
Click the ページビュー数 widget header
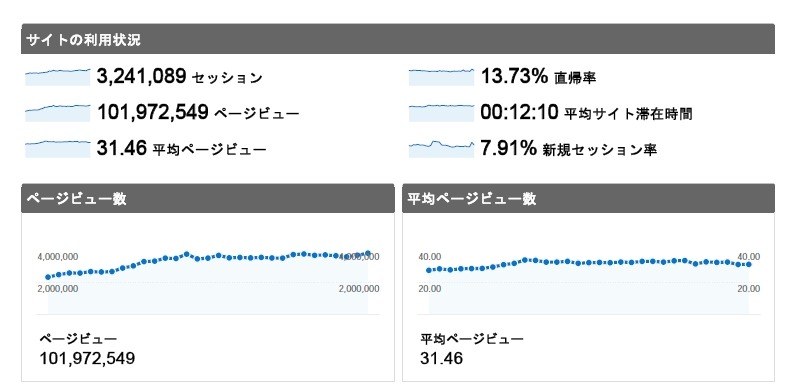tap(208, 198)
